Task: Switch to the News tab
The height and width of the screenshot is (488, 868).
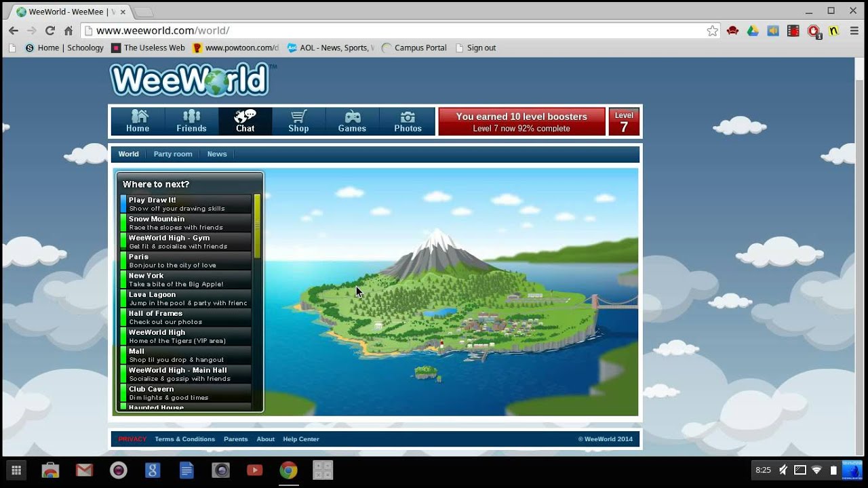Action: [217, 154]
